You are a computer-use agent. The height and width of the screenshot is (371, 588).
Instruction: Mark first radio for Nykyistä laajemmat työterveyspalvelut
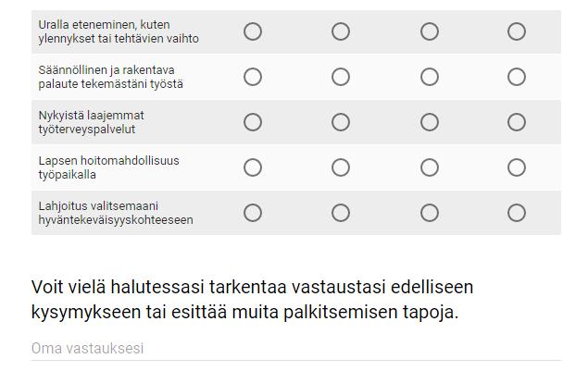[x=253, y=122]
